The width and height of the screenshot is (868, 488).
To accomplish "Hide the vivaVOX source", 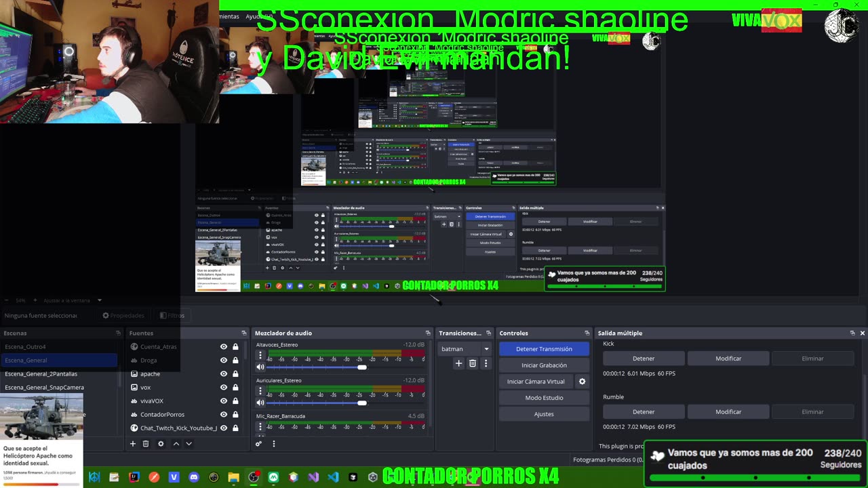I will pyautogui.click(x=224, y=401).
